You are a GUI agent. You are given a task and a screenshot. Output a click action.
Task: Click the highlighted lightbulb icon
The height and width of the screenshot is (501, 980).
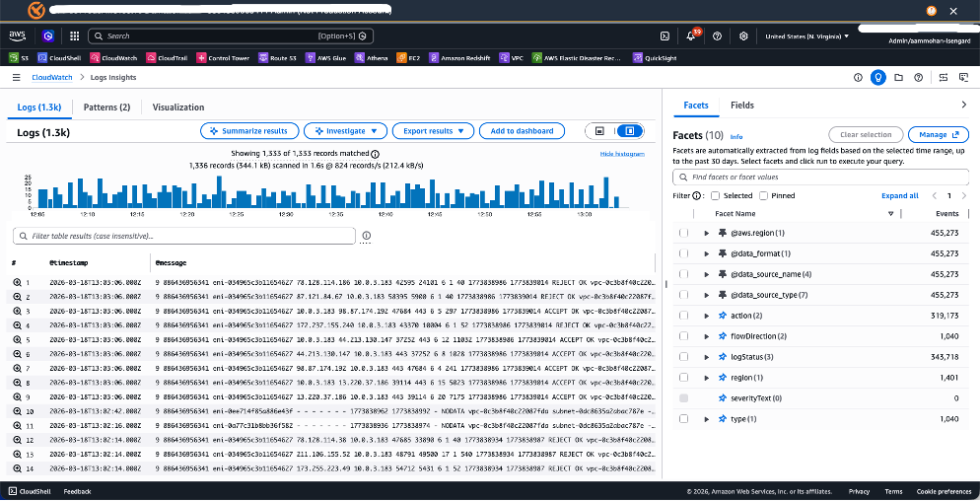878,78
